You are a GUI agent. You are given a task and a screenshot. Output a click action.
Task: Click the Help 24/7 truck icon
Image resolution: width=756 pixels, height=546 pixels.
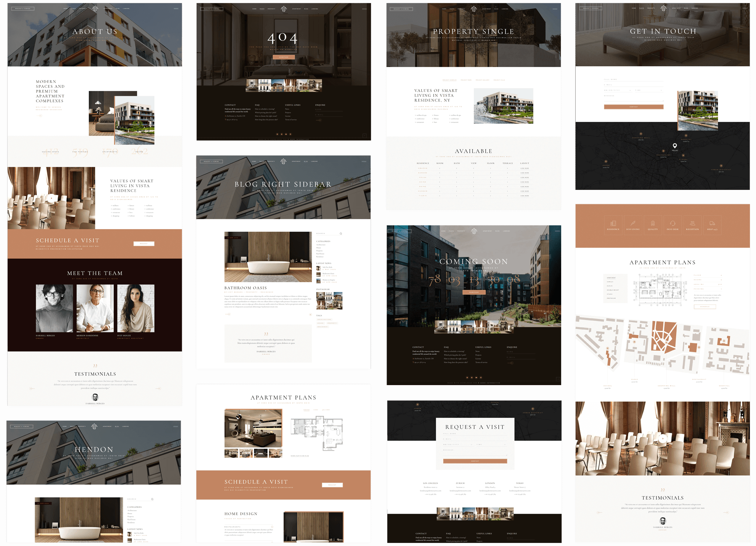[x=712, y=223]
